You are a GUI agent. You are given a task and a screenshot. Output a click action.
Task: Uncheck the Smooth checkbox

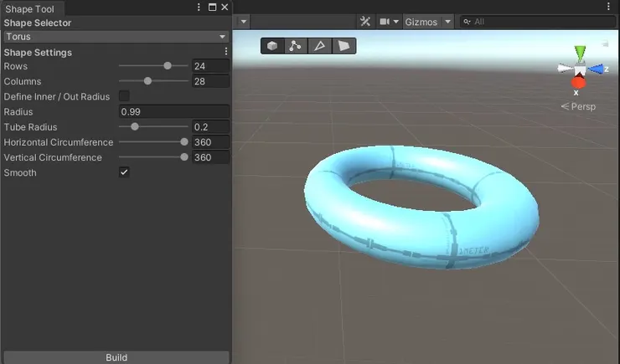tap(124, 172)
